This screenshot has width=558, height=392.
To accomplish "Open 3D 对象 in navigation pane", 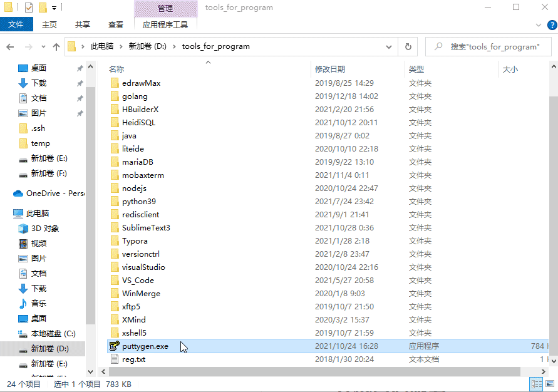I will pyautogui.click(x=38, y=229).
